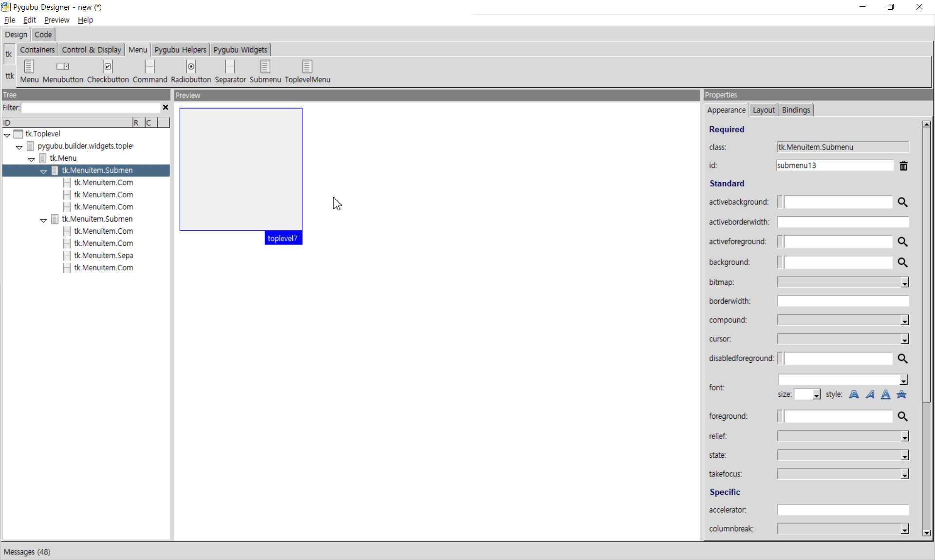Open color picker for activebackground
935x560 pixels.
pyautogui.click(x=902, y=202)
